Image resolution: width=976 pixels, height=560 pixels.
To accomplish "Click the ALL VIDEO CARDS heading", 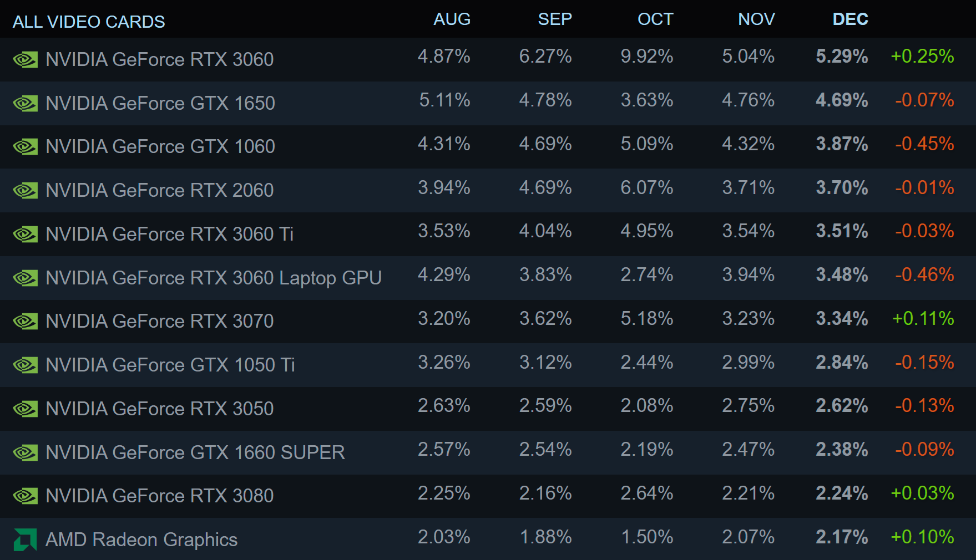I will click(89, 22).
